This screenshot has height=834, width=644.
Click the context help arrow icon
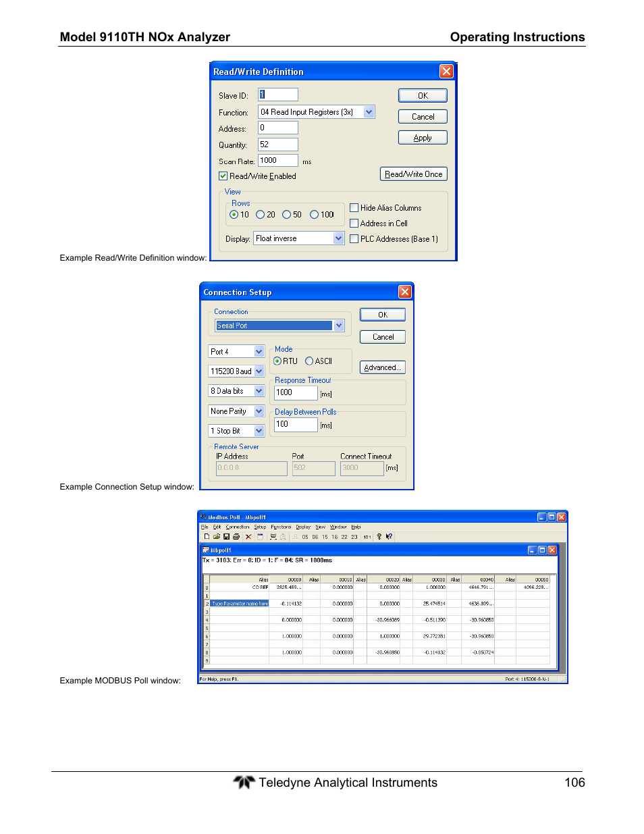pos(390,537)
